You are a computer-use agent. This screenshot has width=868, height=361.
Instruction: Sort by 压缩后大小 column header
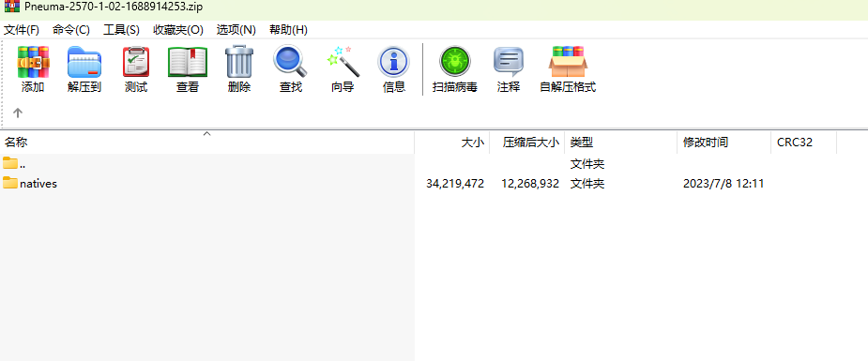point(527,143)
